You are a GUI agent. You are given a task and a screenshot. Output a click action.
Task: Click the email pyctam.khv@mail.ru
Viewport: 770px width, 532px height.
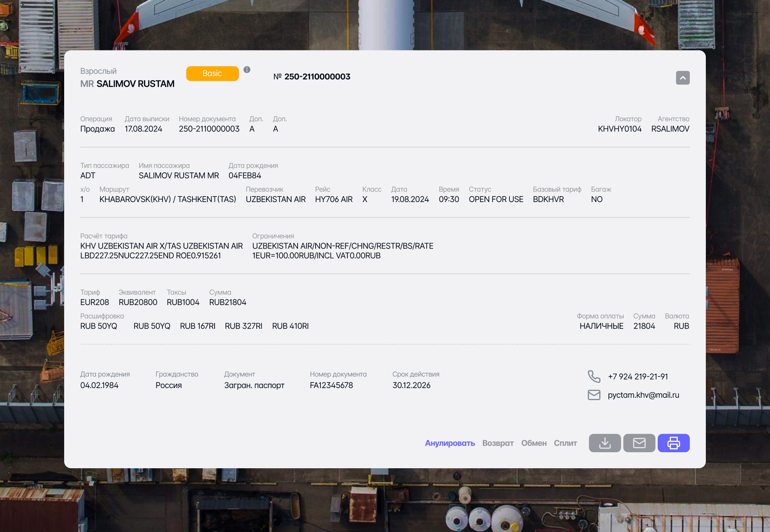click(643, 395)
